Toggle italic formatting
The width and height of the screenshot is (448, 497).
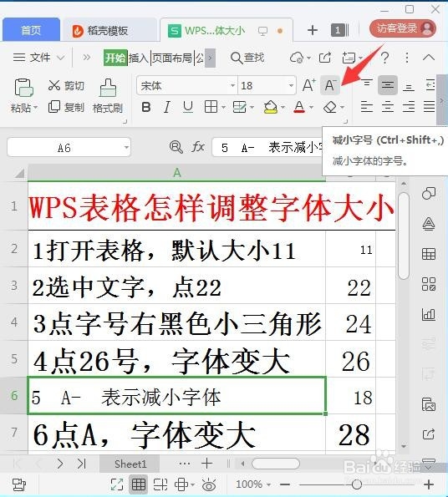point(167,107)
